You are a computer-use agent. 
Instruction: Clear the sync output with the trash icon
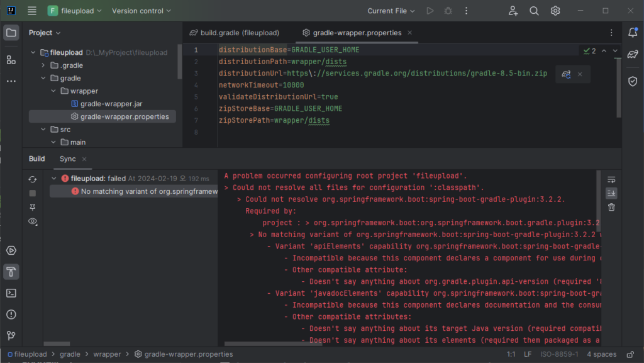611,206
